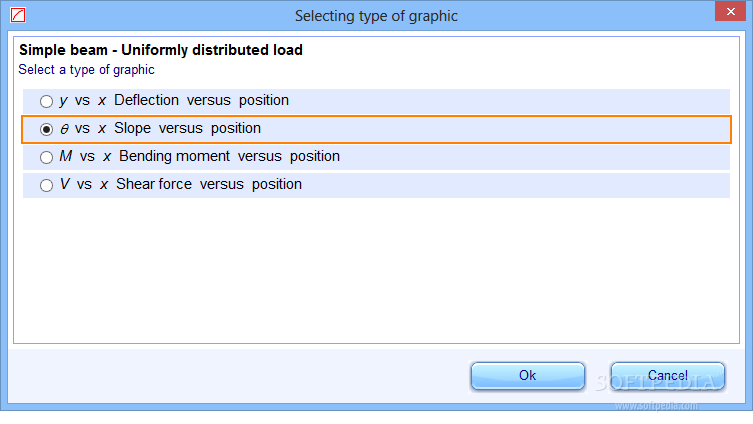
Task: Click the italic M symbol in Bending moment row
Action: (66, 156)
